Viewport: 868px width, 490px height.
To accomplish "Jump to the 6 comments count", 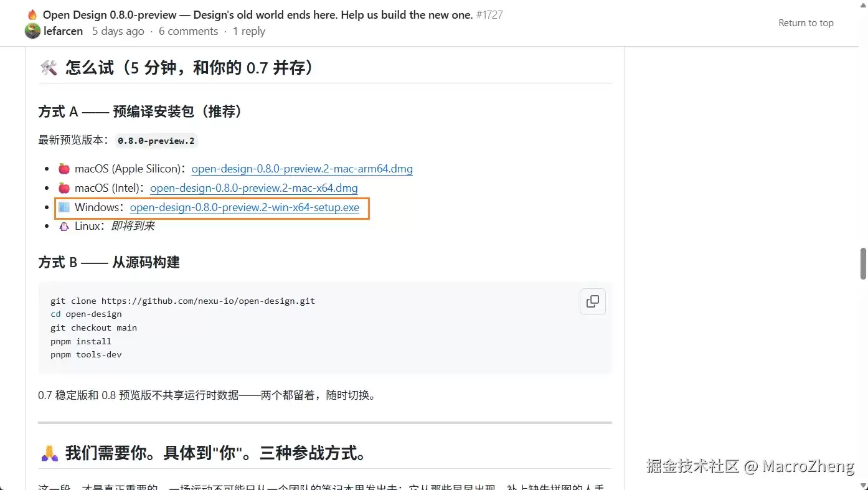I will pos(188,31).
